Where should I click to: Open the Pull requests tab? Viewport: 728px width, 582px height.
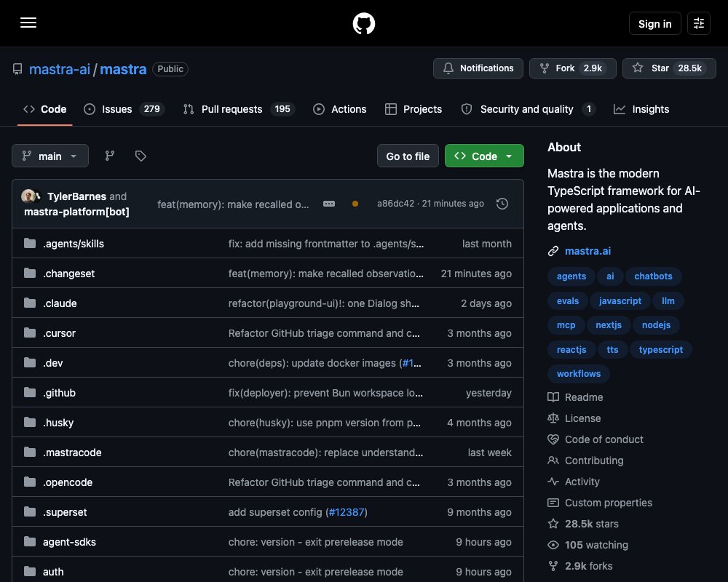tap(239, 109)
